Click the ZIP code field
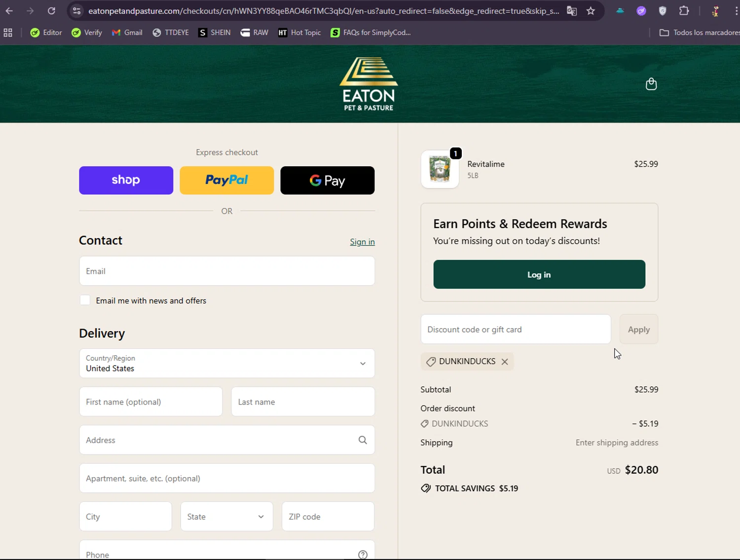The width and height of the screenshot is (740, 560). pos(328,517)
